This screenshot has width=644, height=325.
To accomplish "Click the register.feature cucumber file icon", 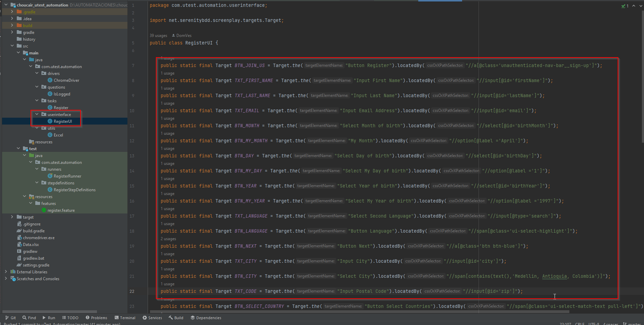I will 44,210.
